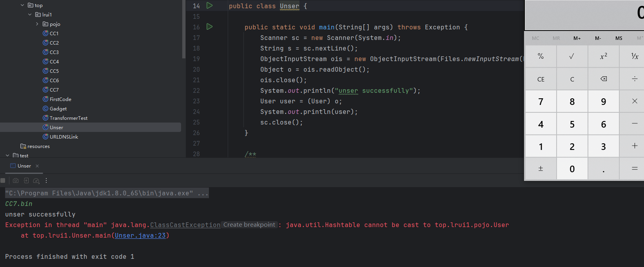644x267 pixels.
Task: Select CC7 class in project tree
Action: click(x=51, y=90)
